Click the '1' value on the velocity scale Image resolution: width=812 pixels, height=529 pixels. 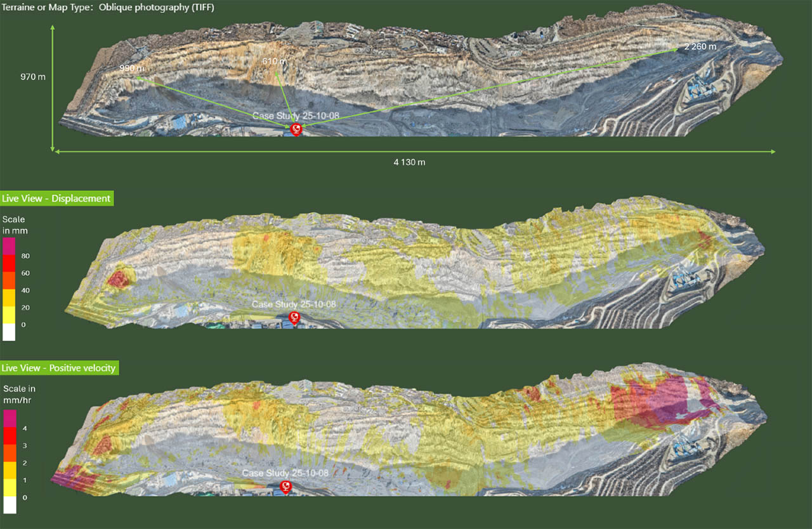click(25, 480)
